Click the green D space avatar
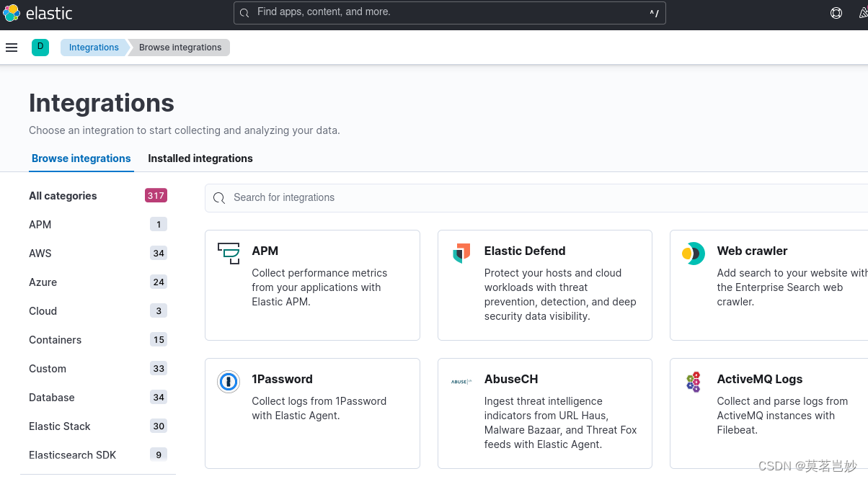 pos(40,48)
